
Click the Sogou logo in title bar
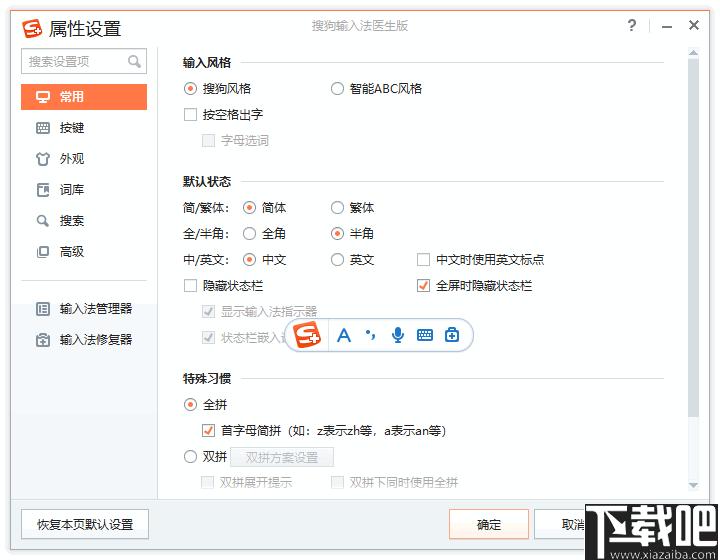click(x=32, y=28)
